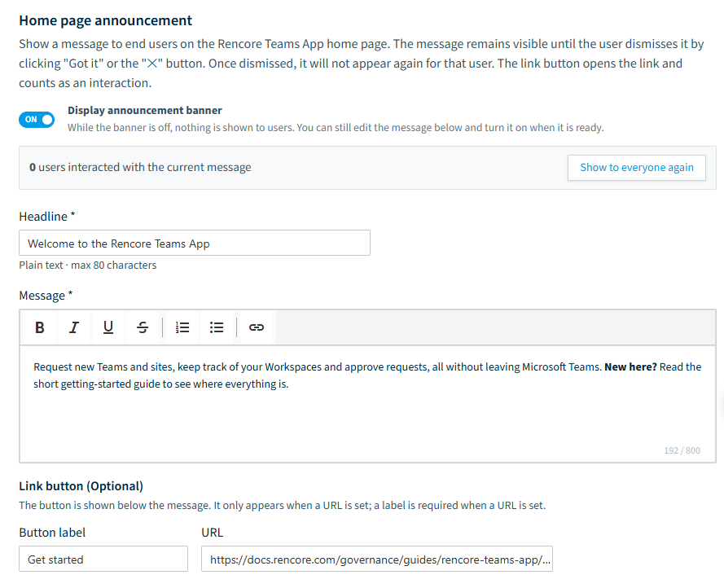
Task: Click the '0 users interacted with the current message' text
Action: 140,167
